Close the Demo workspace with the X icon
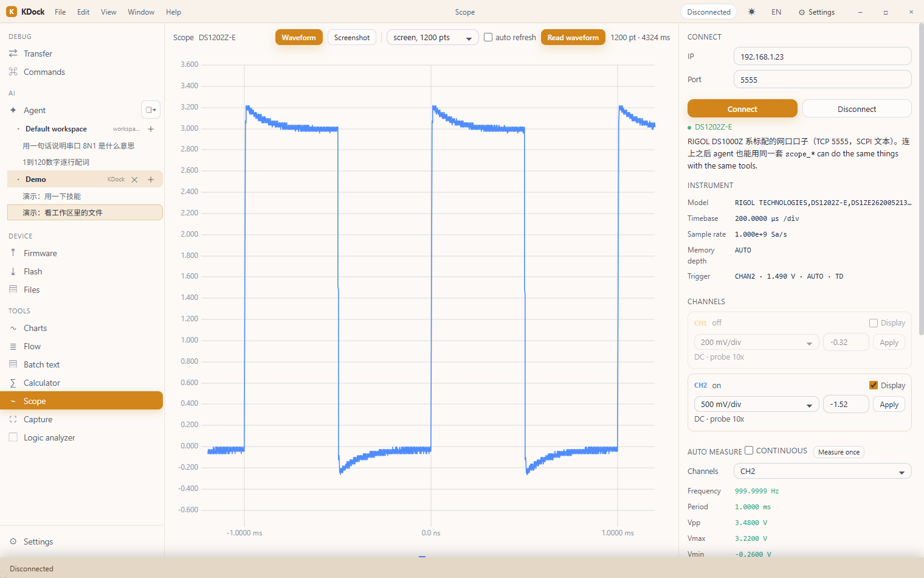This screenshot has width=924, height=578. click(x=134, y=179)
